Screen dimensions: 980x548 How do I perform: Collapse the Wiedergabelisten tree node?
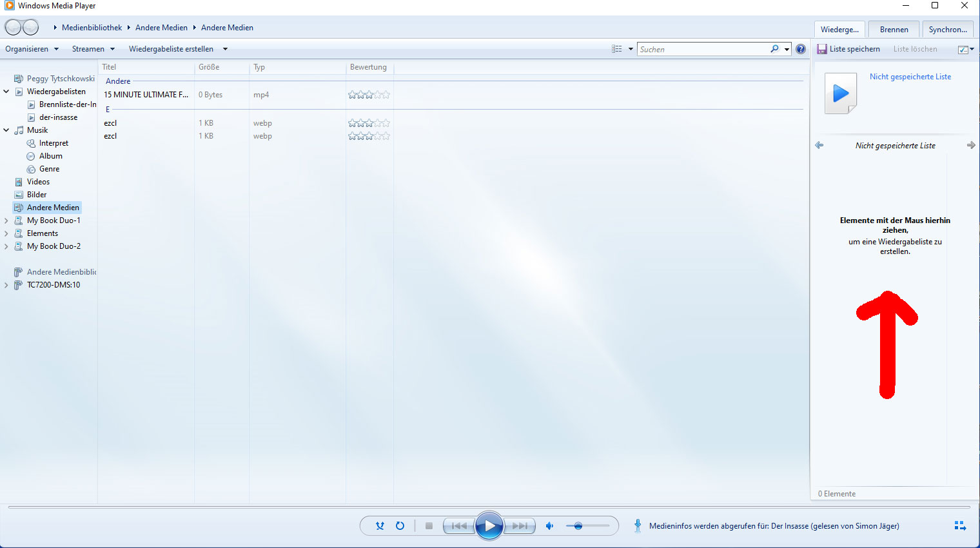pyautogui.click(x=6, y=92)
